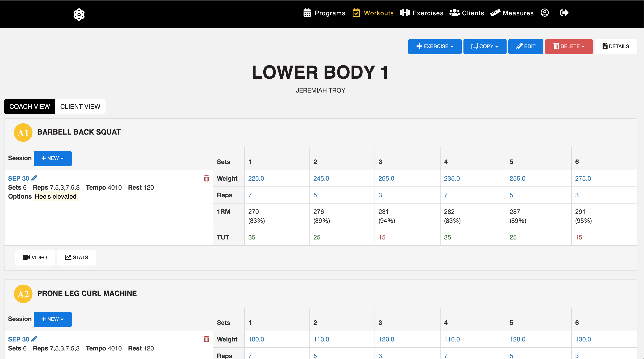This screenshot has width=644, height=359.
Task: Click squat set 2 reps value 5
Action: [315, 195]
